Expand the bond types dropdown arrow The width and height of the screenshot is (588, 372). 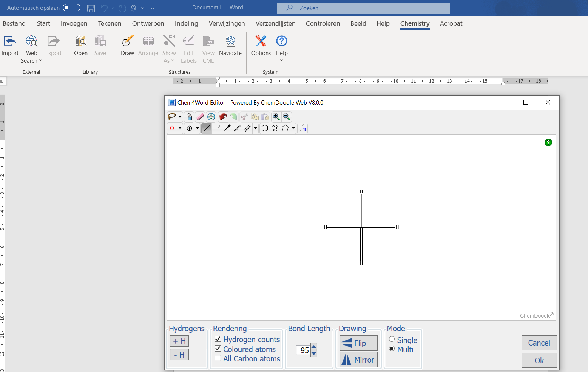coord(256,128)
